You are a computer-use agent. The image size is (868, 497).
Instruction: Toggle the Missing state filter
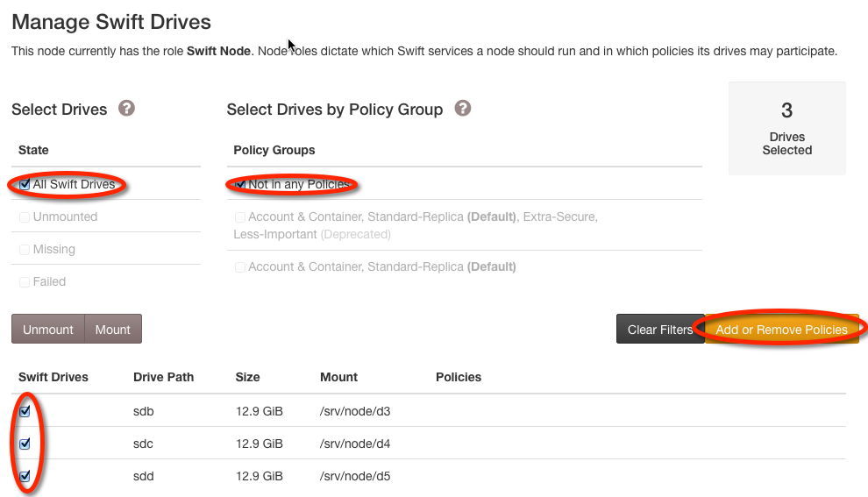(x=25, y=250)
